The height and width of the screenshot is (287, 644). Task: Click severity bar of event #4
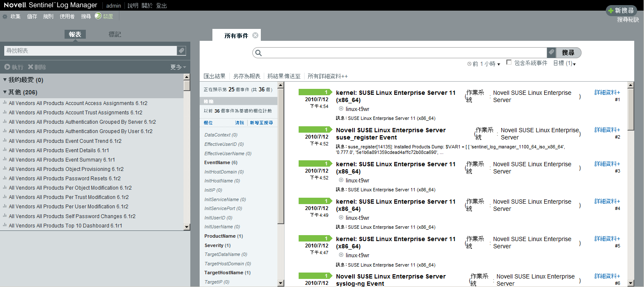point(315,201)
